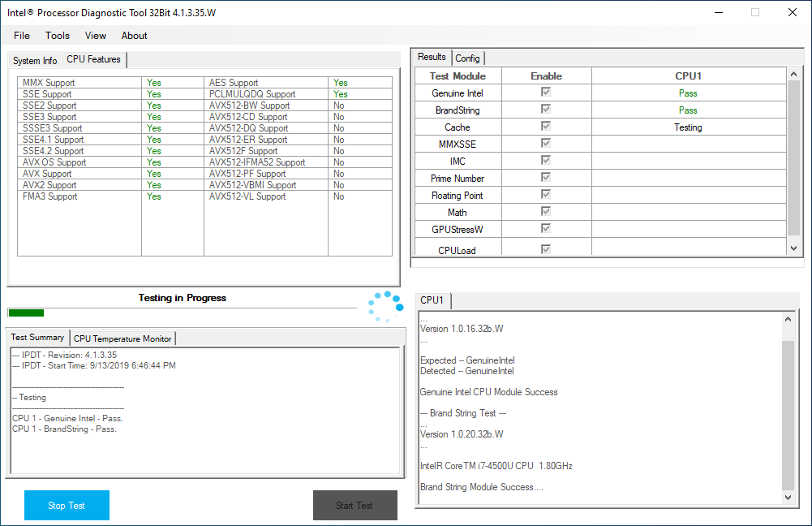Viewport: 812px width, 526px height.
Task: Toggle the Prime Number enable checkbox
Action: point(546,179)
